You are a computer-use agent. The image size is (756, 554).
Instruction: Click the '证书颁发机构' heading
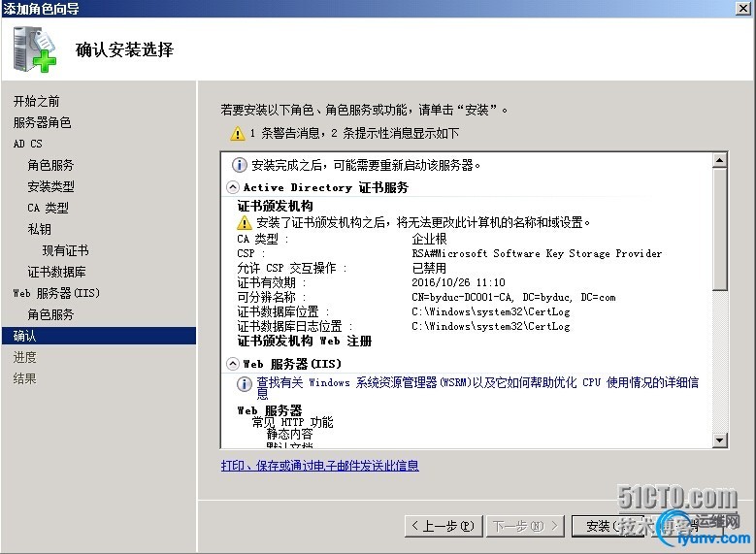click(275, 207)
